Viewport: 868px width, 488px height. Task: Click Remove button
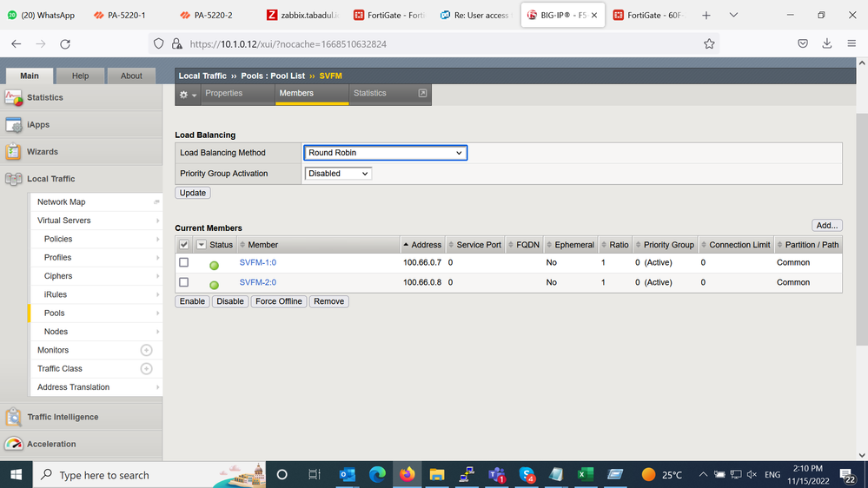328,301
